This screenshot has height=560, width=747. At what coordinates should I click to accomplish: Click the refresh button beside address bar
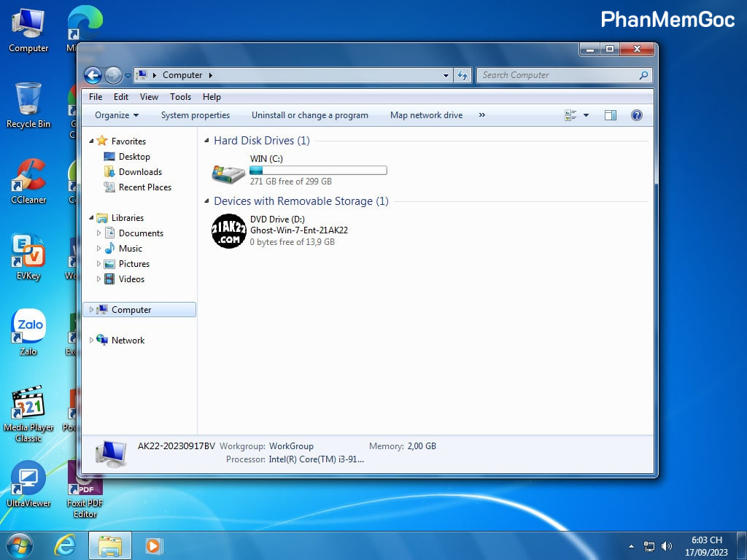[462, 75]
